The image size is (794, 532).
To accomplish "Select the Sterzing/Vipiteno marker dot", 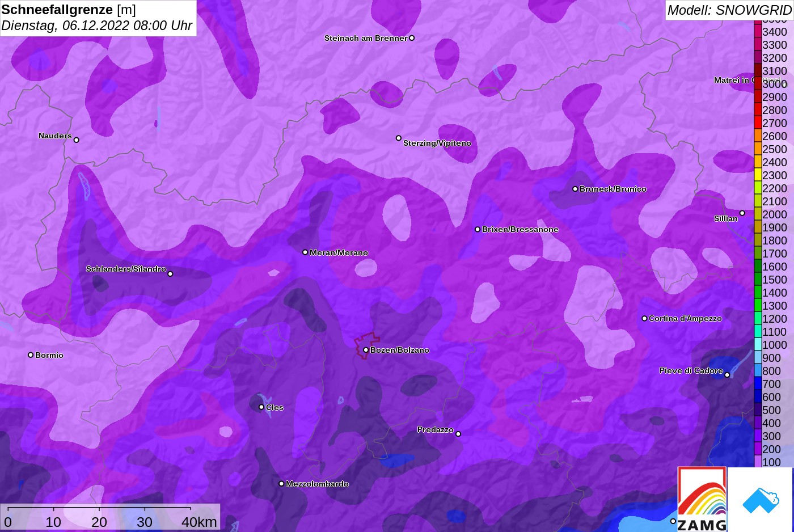I will (x=399, y=138).
